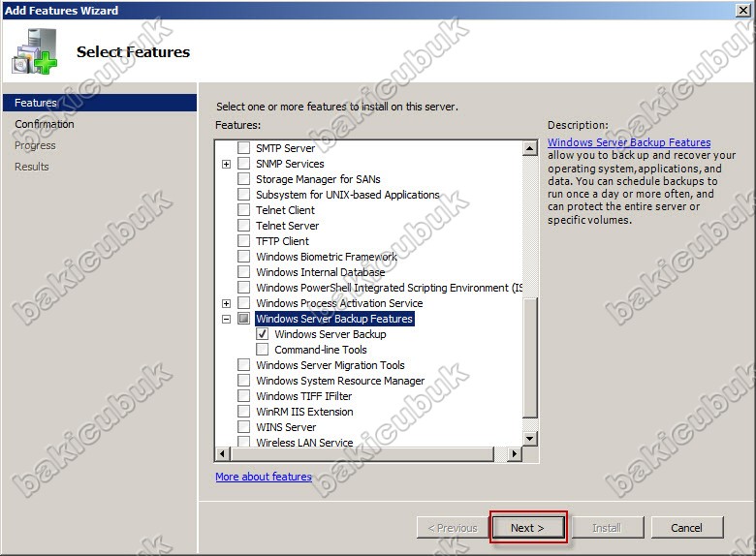This screenshot has height=556, width=756.
Task: Expand Windows Process Activation Service node
Action: [226, 303]
